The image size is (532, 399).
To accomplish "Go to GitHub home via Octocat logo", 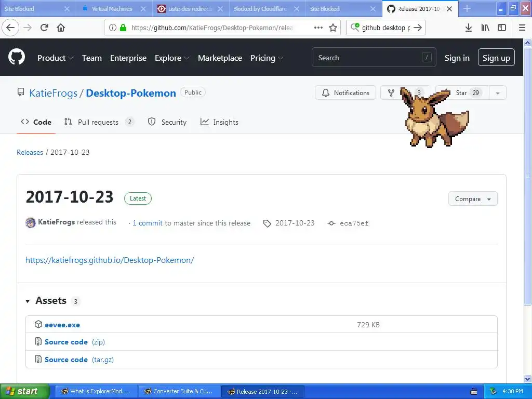I will (17, 57).
